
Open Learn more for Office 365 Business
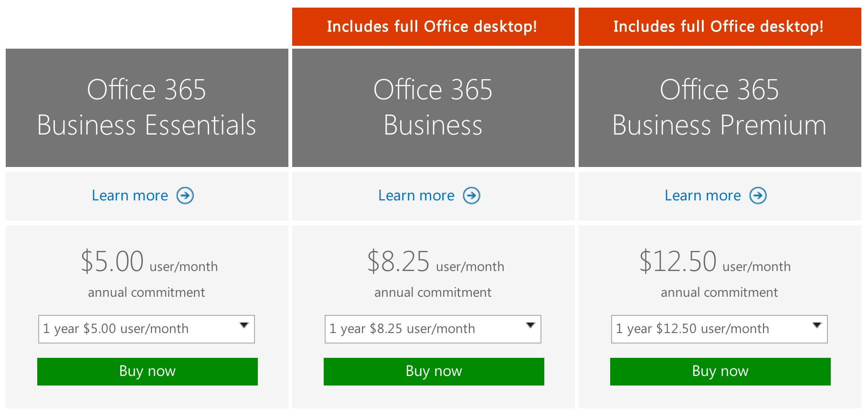pyautogui.click(x=416, y=195)
